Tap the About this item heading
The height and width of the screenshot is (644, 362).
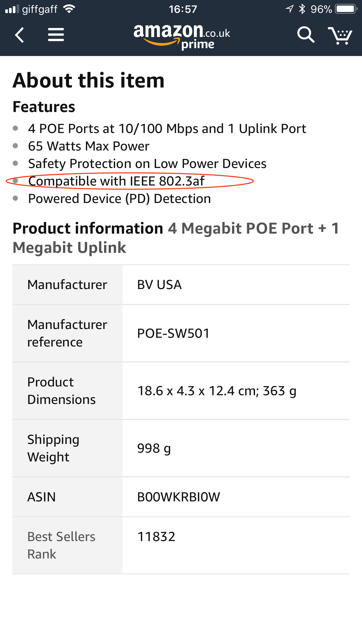(x=89, y=80)
